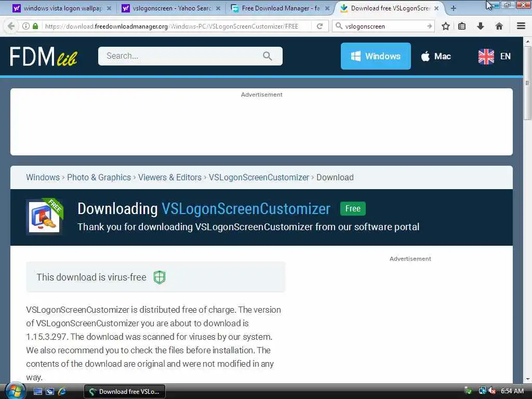The width and height of the screenshot is (532, 399).
Task: Click the green secure padlock icon
Action: coord(35,26)
